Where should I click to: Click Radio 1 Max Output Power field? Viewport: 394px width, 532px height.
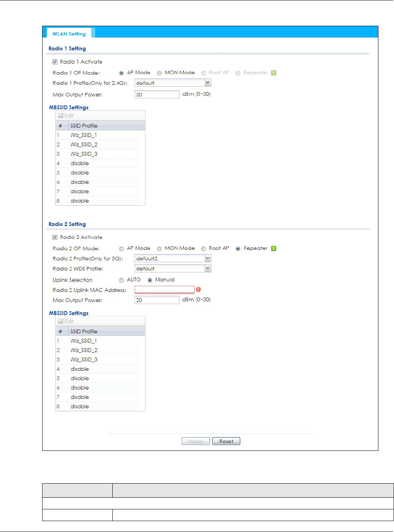[157, 94]
